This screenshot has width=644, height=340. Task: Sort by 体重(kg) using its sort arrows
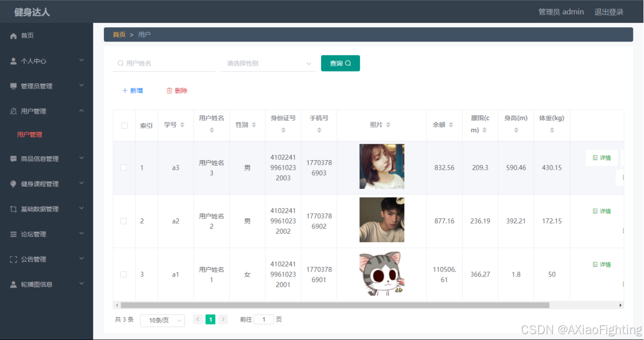pyautogui.click(x=552, y=130)
